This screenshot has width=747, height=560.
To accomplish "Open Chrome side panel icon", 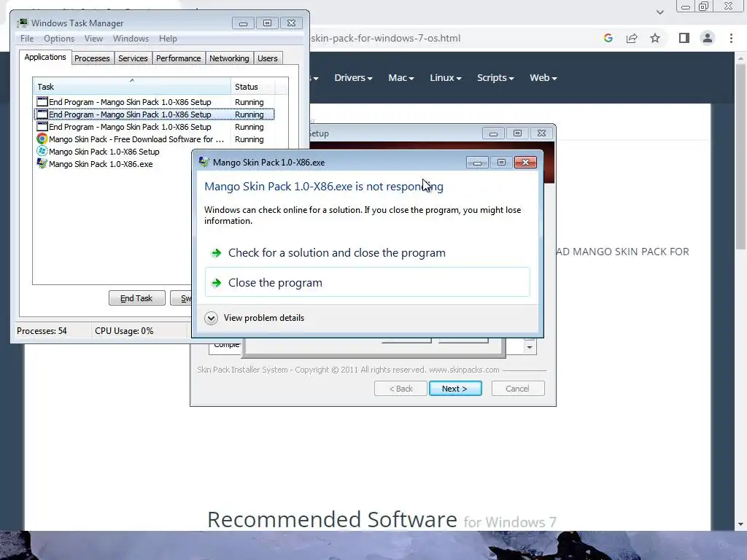I will 684,38.
